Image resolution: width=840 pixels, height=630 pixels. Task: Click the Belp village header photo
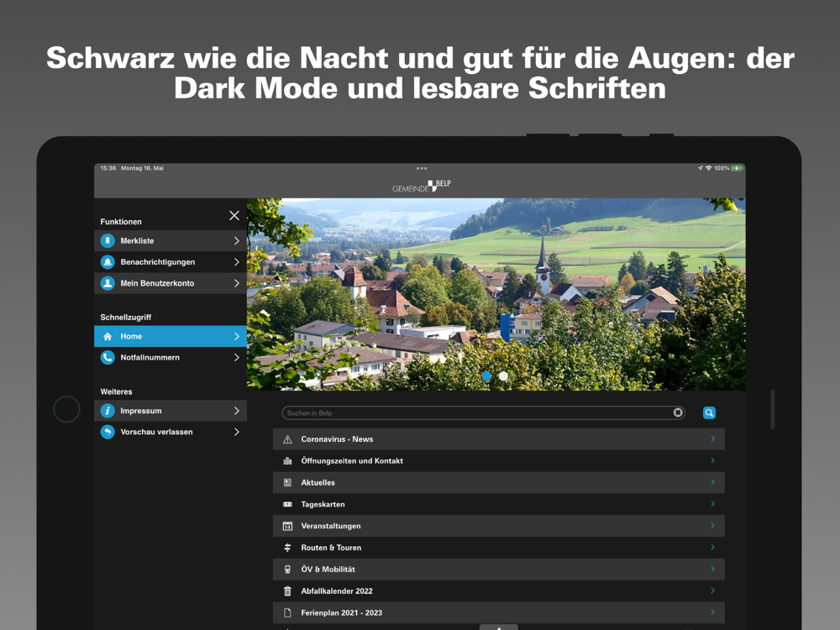tap(496, 294)
